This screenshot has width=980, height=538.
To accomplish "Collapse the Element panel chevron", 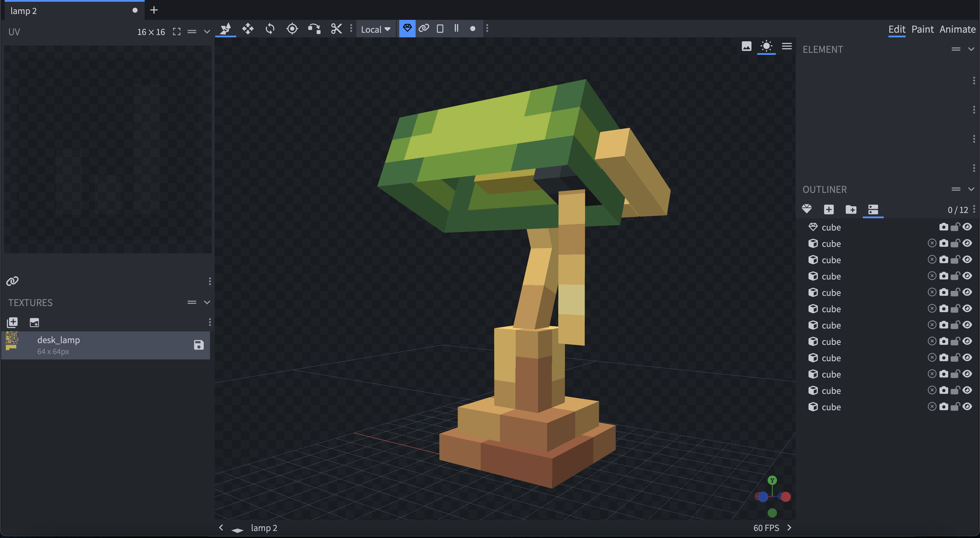I will [x=971, y=49].
